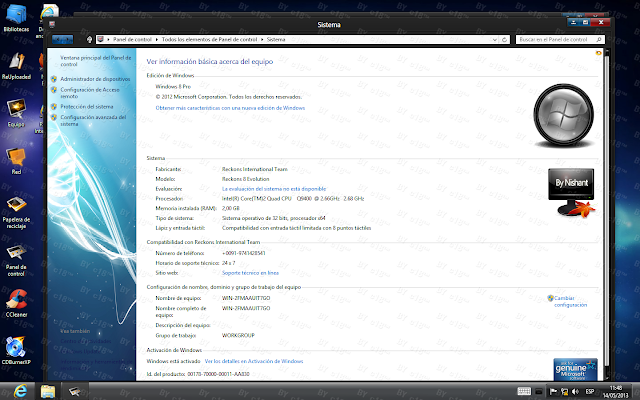Click the round Windows logo orb image
This screenshot has height=400, width=640.
click(564, 116)
